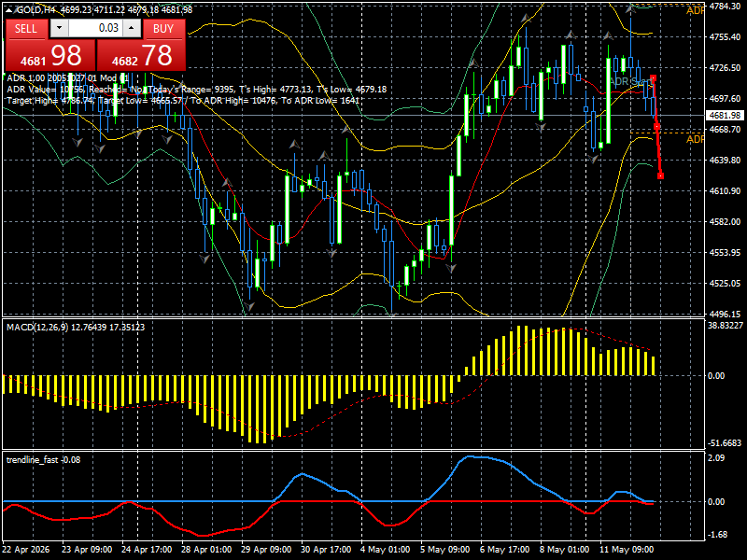Click the 24 Apr 17:00 time label
Image resolution: width=747 pixels, height=560 pixels.
(147, 549)
